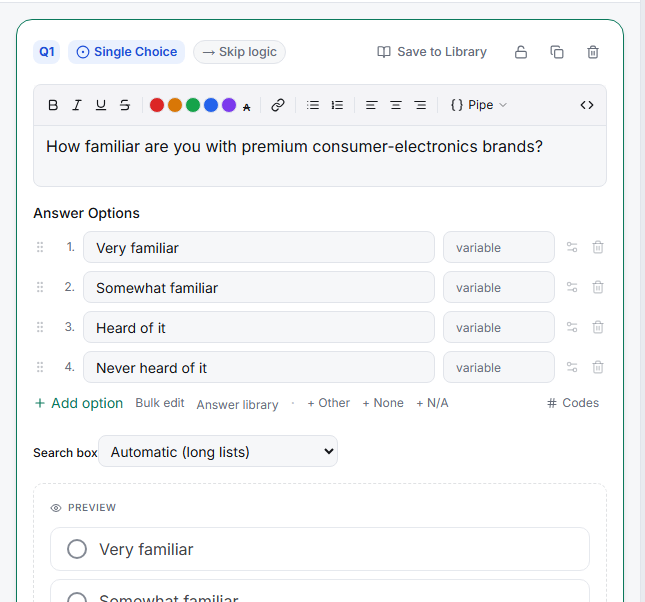
Task: Click variable field for Very familiar
Action: tap(499, 247)
